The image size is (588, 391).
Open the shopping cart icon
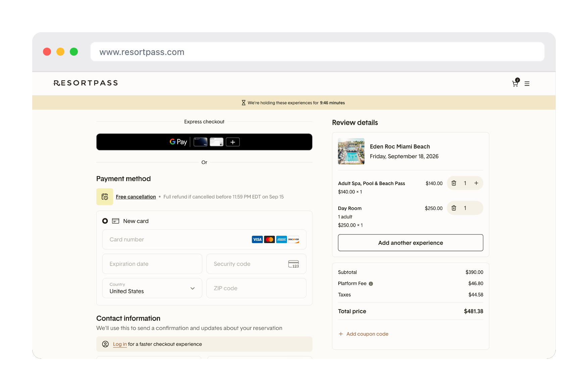515,83
